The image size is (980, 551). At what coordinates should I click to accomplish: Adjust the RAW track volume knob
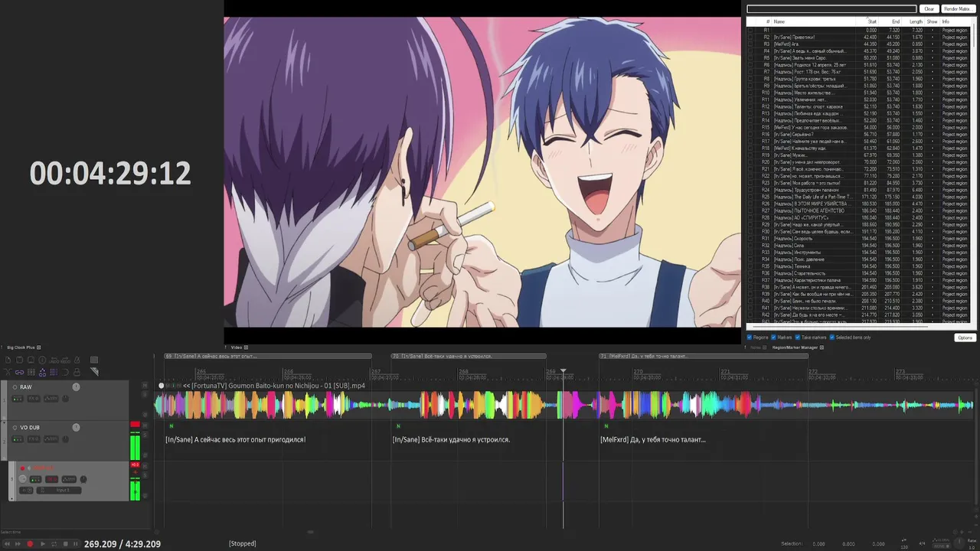pyautogui.click(x=76, y=387)
